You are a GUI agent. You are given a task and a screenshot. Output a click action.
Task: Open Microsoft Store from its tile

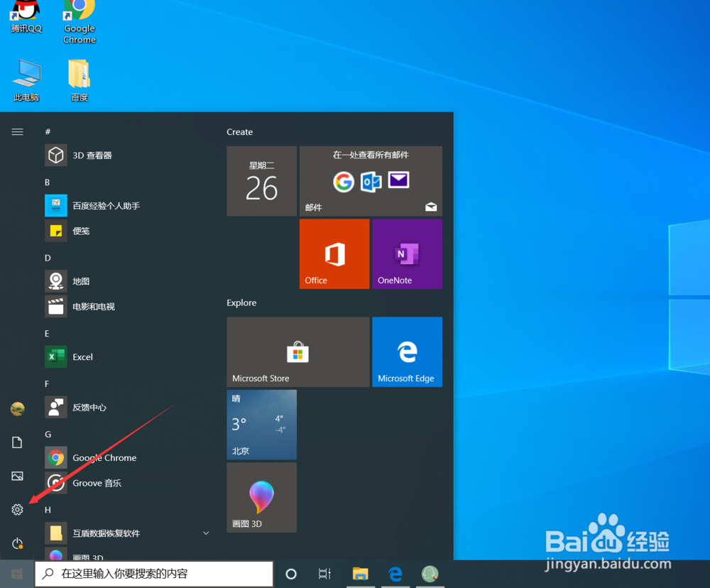297,352
